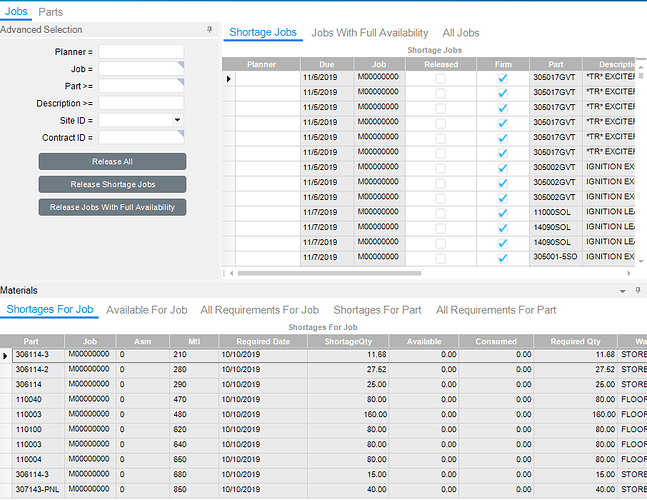Click the Release Shortage Jobs button
Viewport: 647px width, 500px height.
tap(112, 184)
